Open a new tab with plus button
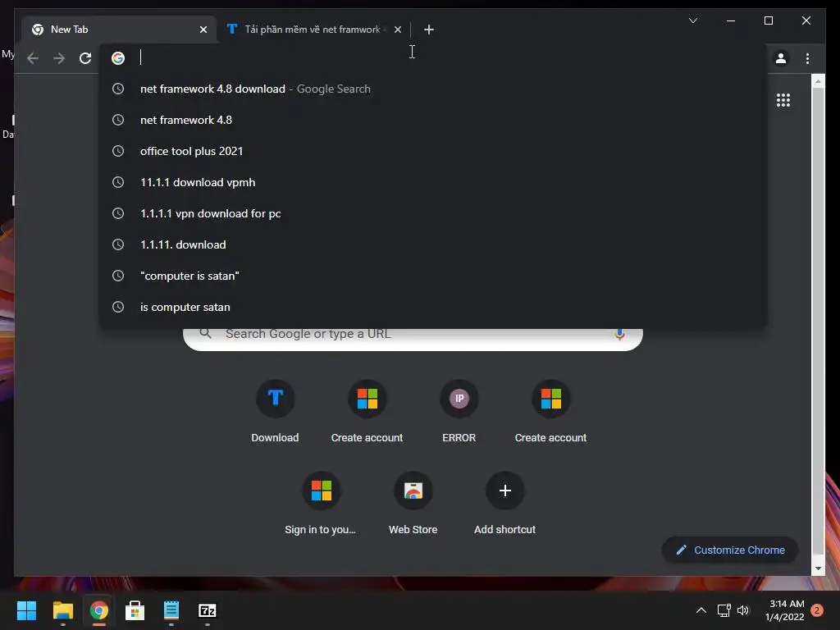Viewport: 840px width, 630px height. (428, 30)
